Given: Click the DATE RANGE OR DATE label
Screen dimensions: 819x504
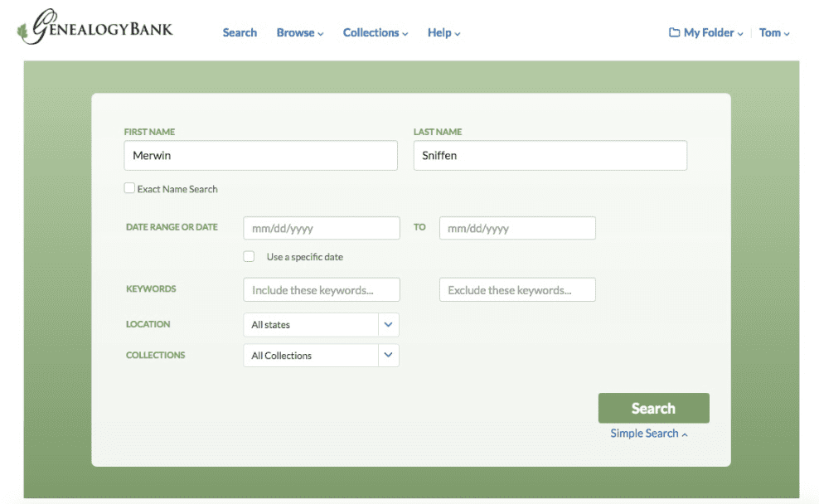Looking at the screenshot, I should coord(172,227).
